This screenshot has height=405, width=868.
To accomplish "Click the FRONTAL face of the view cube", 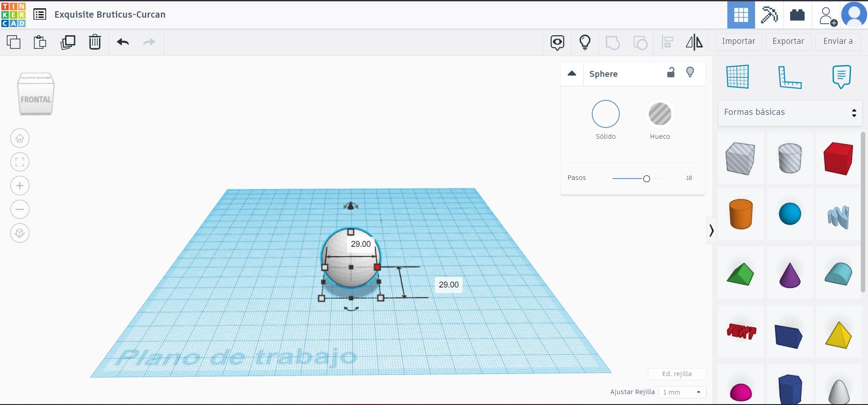I will (36, 99).
